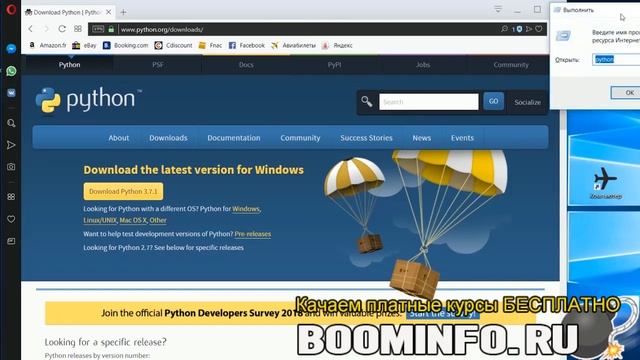This screenshot has width=640, height=360.
Task: Select the Python top-level site tab
Action: [x=69, y=64]
